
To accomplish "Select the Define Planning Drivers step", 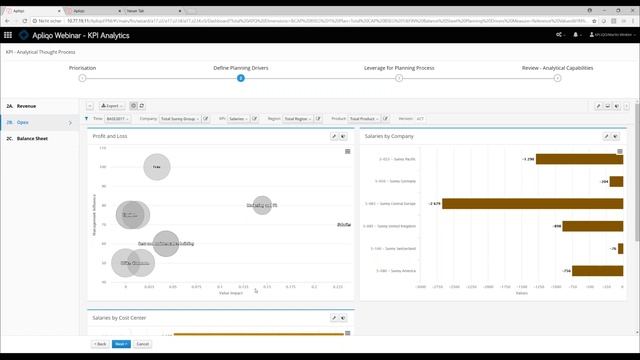I will 241,78.
